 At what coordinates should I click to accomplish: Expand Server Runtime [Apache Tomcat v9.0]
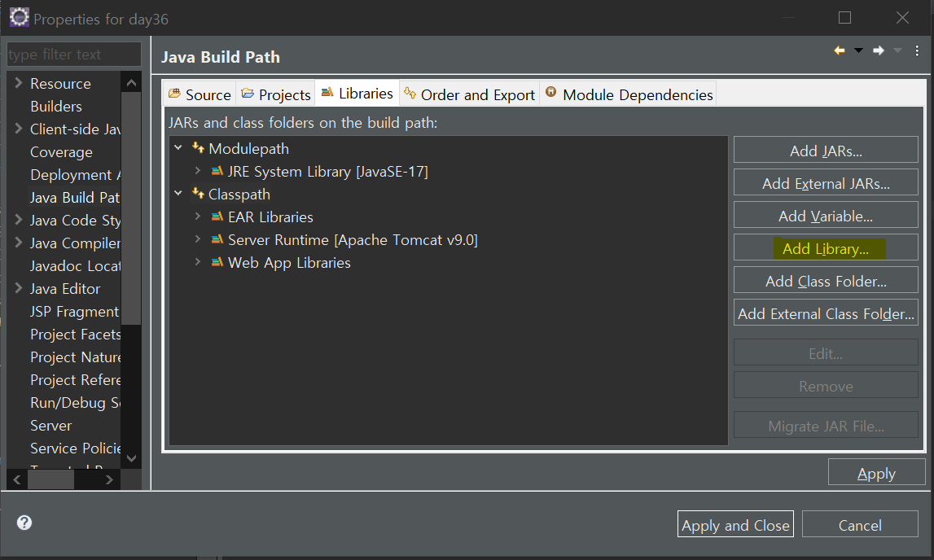coord(198,239)
